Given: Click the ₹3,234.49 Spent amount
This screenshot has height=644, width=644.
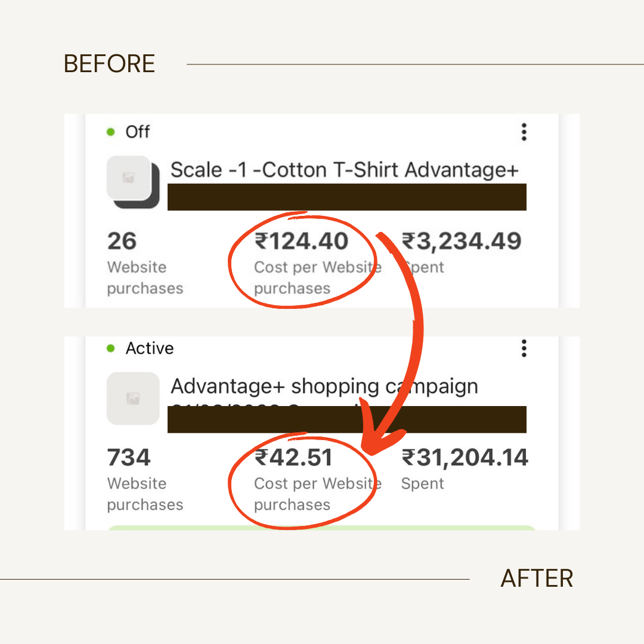Looking at the screenshot, I should click(x=462, y=241).
